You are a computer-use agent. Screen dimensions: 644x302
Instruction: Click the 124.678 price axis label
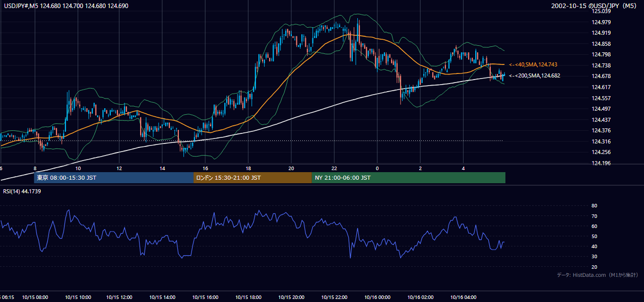(x=602, y=77)
